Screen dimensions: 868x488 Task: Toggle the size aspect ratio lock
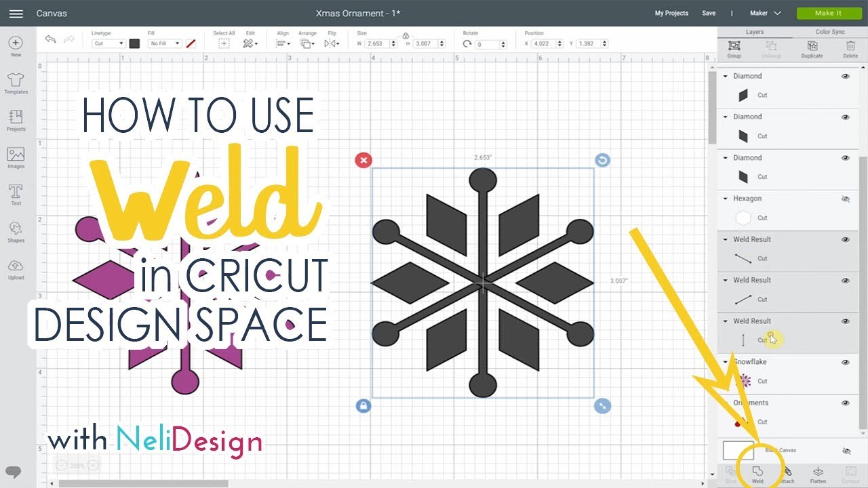[406, 36]
